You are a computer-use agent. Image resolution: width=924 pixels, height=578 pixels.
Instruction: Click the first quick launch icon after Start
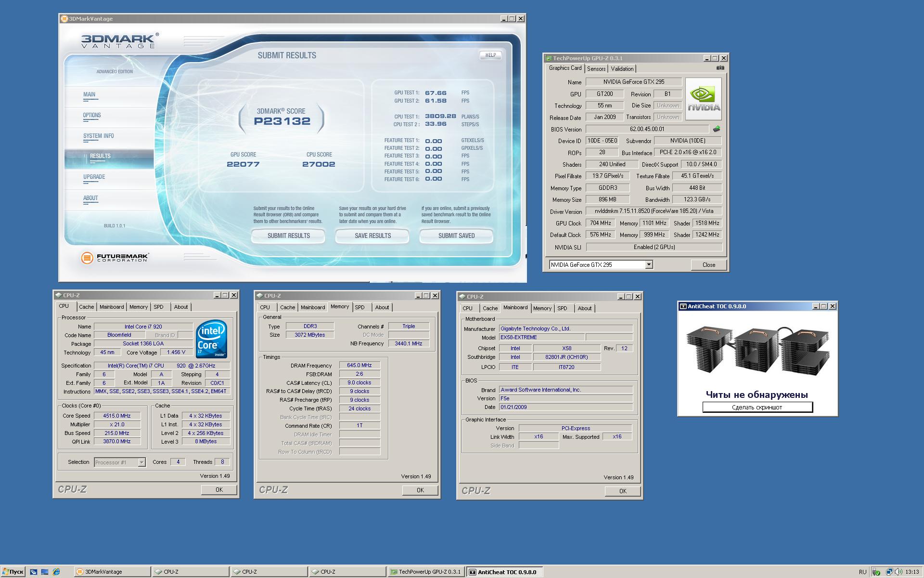click(x=33, y=572)
